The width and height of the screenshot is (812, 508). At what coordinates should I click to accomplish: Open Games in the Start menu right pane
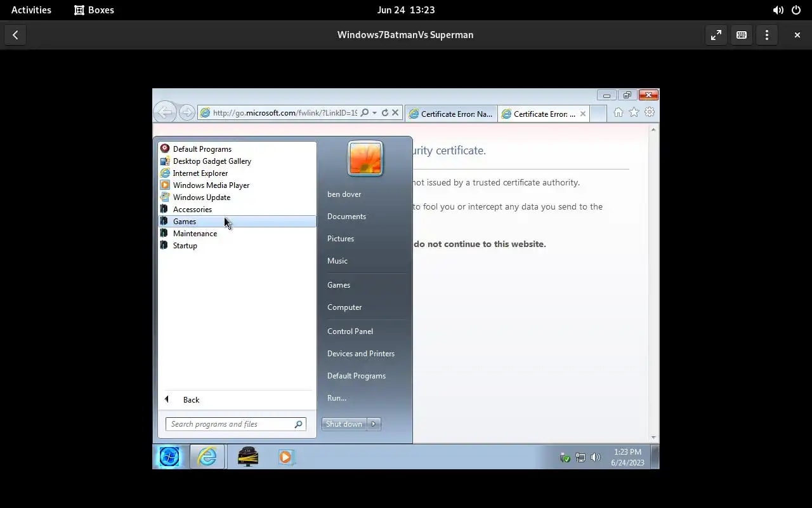click(x=339, y=285)
